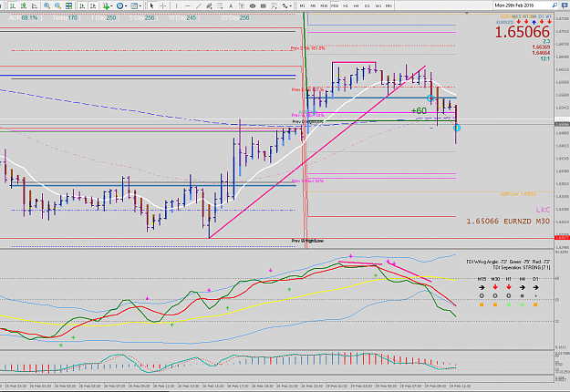Screen dimensions: 570x392
Task: Click the price scale on the right
Action: [562, 130]
